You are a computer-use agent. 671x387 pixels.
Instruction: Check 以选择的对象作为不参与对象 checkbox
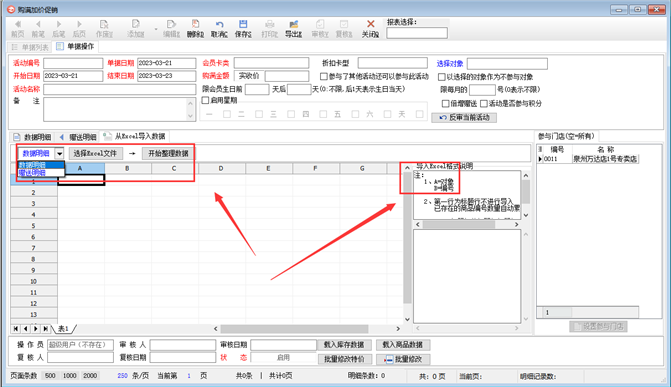[x=442, y=77]
